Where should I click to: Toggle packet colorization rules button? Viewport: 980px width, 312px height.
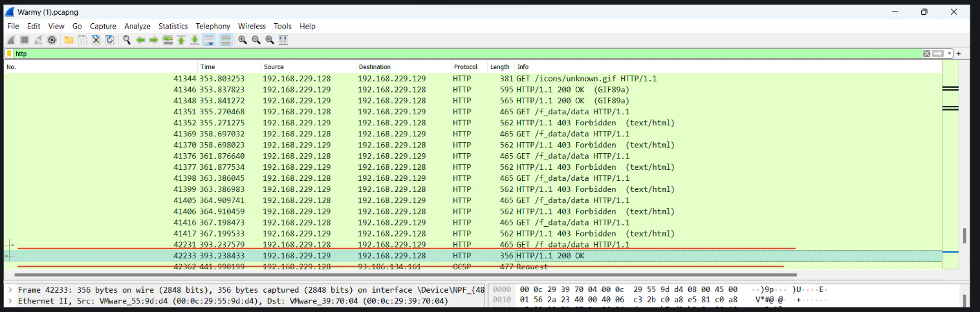pyautogui.click(x=226, y=40)
